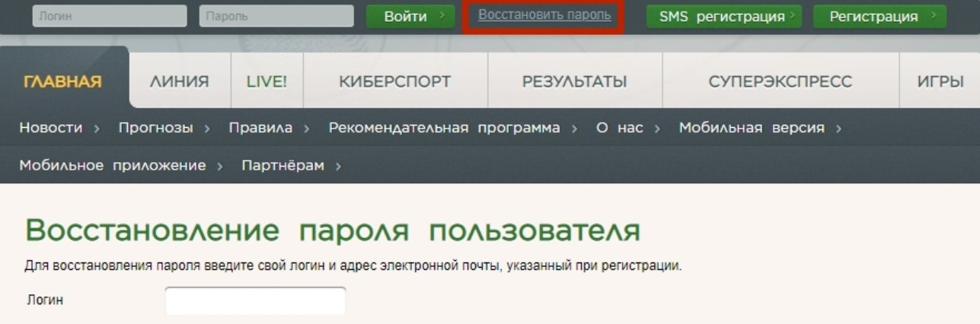Open the РЕЗУЛЬТАТЫ tab
The width and height of the screenshot is (980, 324).
pos(574,82)
